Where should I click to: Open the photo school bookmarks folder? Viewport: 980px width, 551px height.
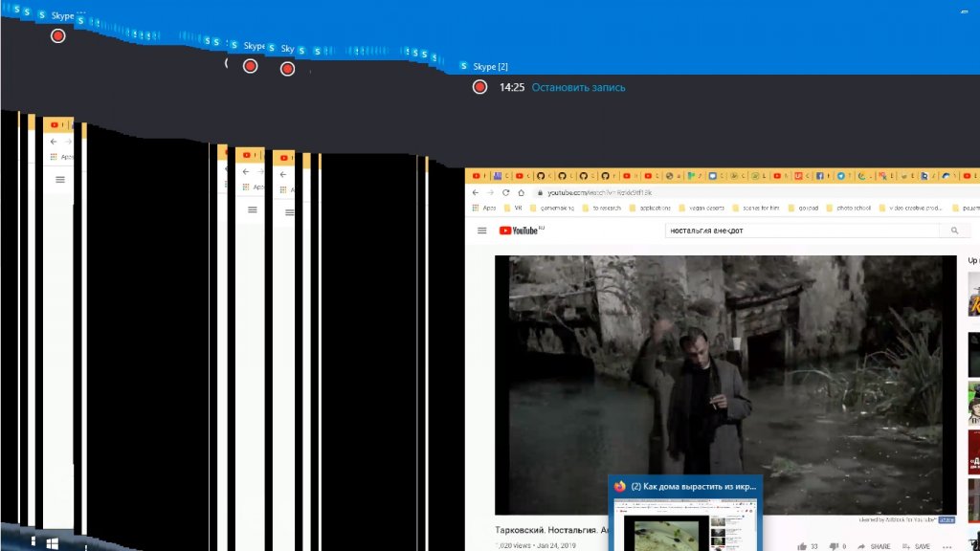coord(848,208)
